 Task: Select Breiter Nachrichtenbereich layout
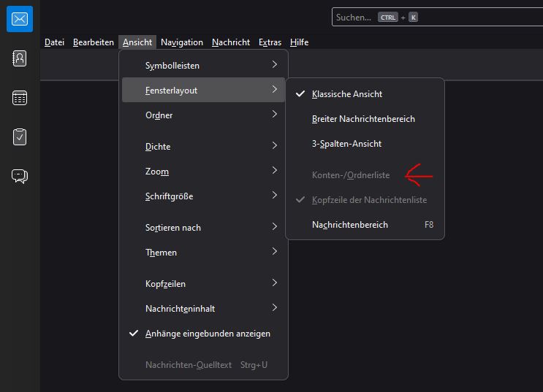(x=362, y=119)
